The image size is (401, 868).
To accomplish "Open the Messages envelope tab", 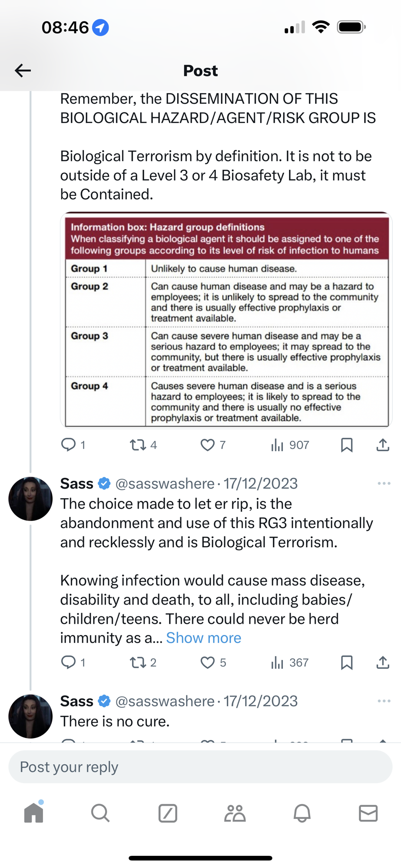I will pyautogui.click(x=368, y=813).
